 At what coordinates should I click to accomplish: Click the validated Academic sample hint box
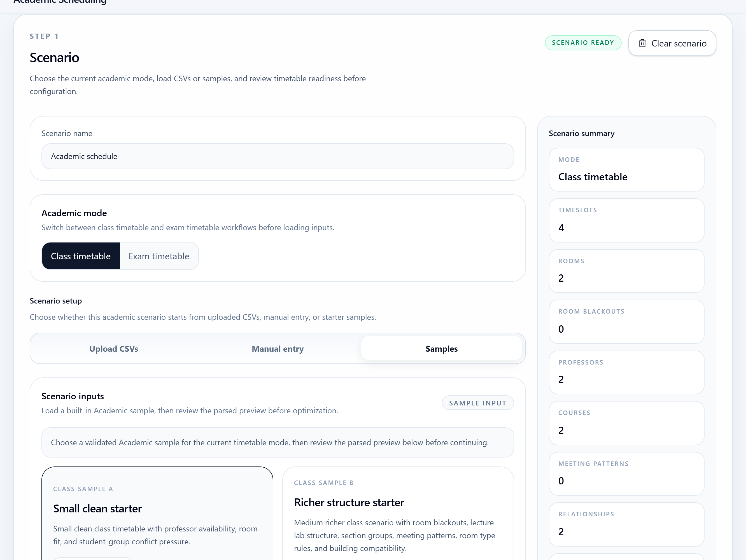pyautogui.click(x=278, y=443)
